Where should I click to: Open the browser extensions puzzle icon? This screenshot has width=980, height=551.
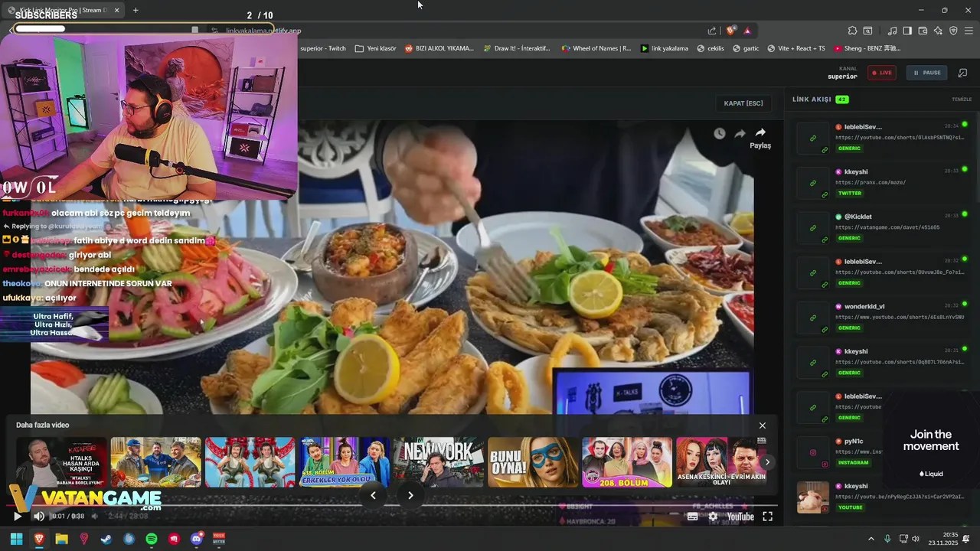(x=852, y=31)
